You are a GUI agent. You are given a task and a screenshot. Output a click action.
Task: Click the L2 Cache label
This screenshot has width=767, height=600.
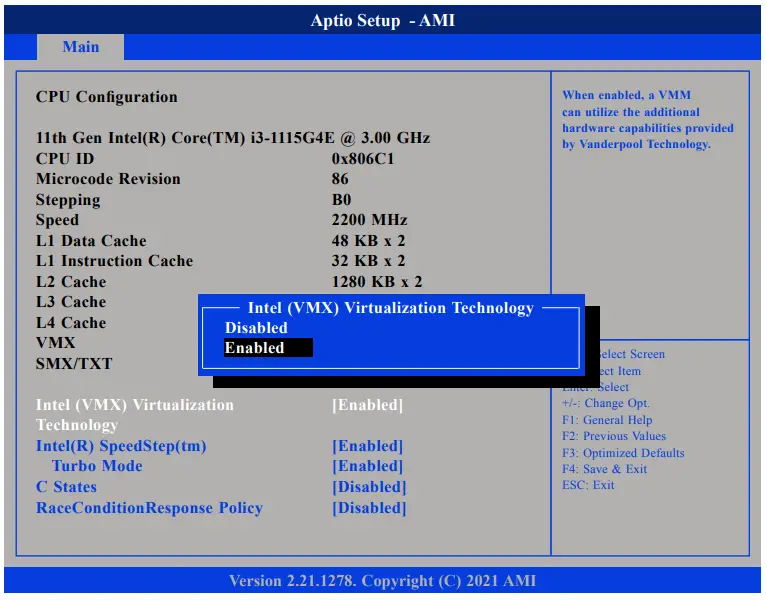71,282
